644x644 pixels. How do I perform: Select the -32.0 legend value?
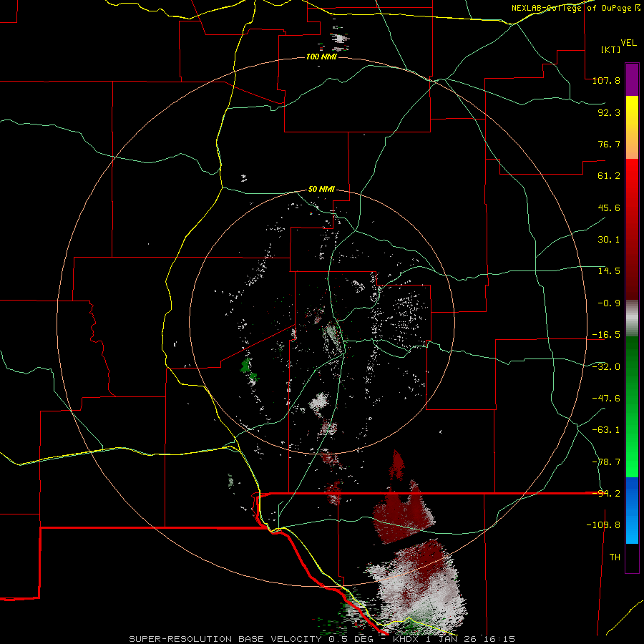[606, 367]
